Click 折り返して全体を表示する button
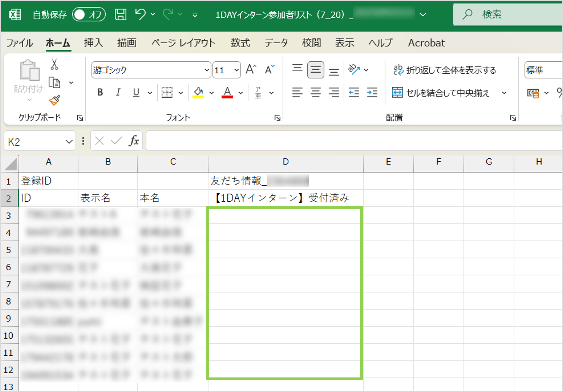 pos(445,70)
